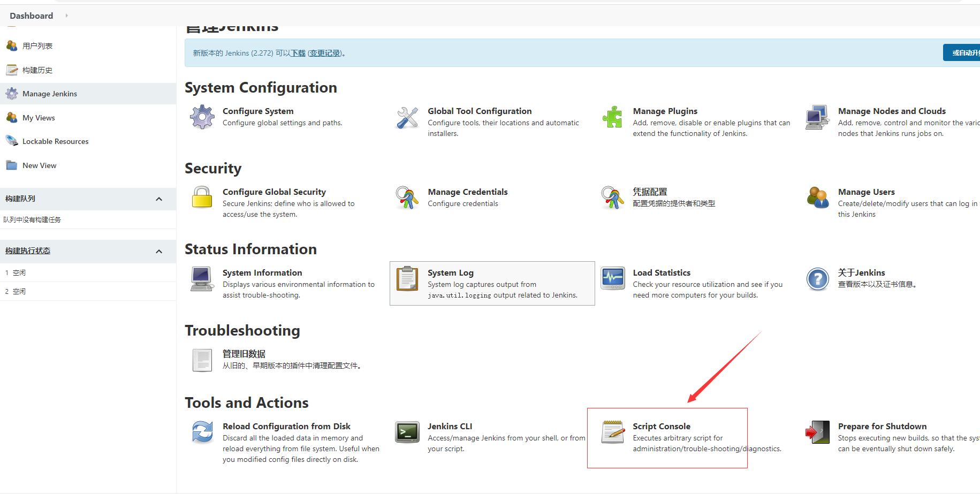The height and width of the screenshot is (494, 980).
Task: Click the Configure System gear icon
Action: [x=202, y=117]
